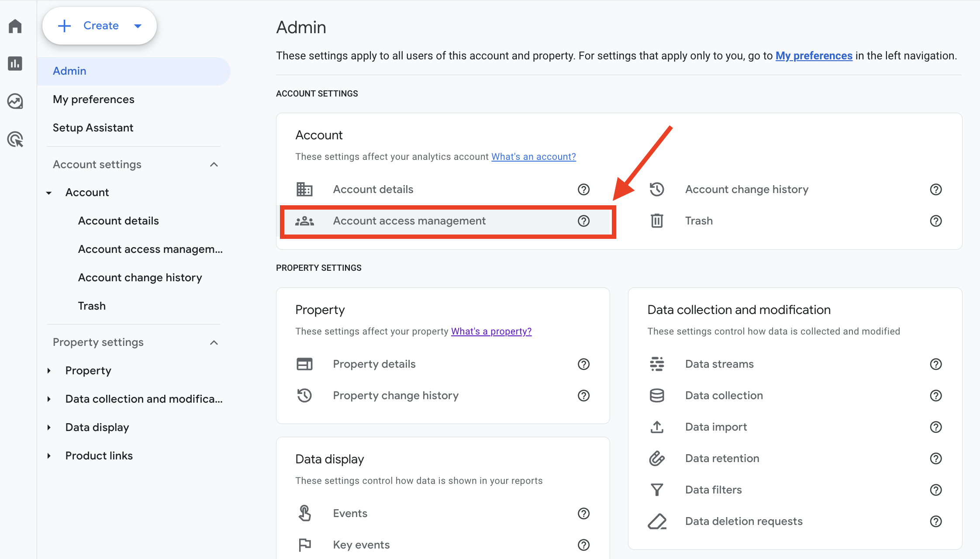Open Data streams label in card
This screenshot has width=980, height=559.
[719, 364]
